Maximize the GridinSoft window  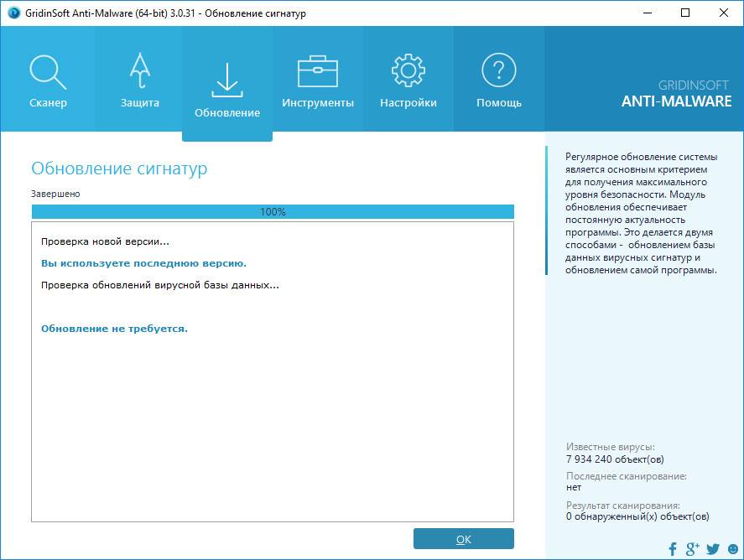point(685,13)
